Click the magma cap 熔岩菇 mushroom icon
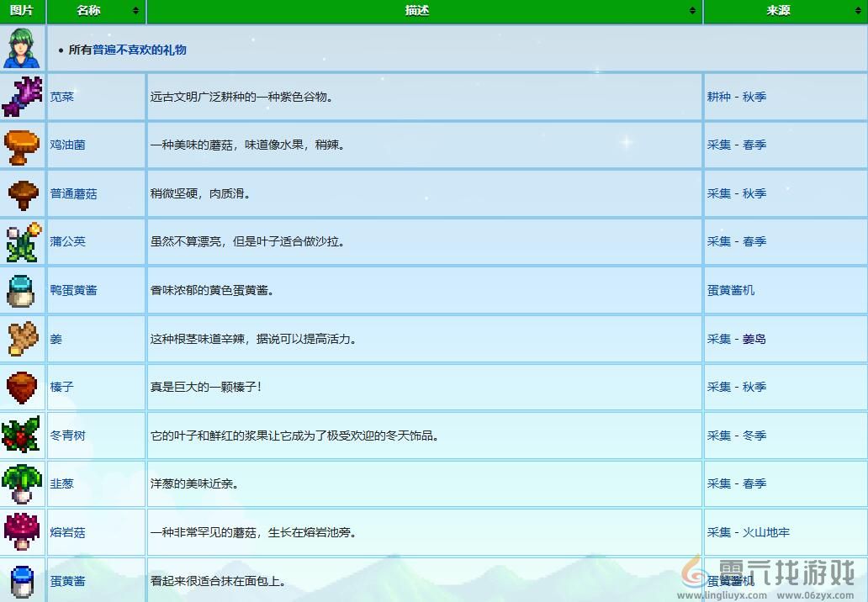 click(22, 532)
